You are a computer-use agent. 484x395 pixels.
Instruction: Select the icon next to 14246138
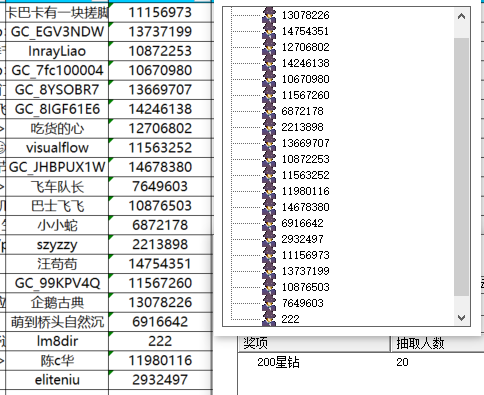point(269,63)
